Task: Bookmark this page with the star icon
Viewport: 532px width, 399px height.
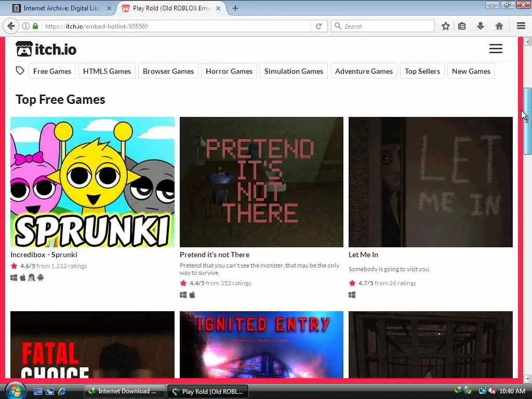Action: 445,26
